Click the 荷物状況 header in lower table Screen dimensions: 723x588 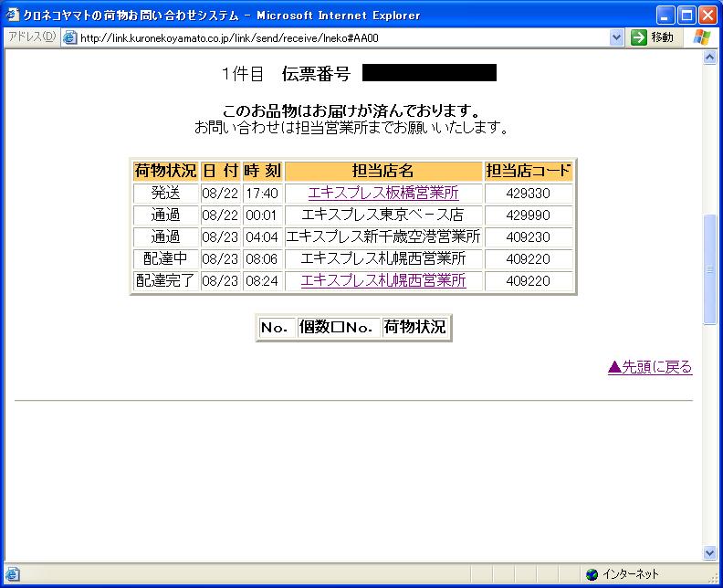click(415, 328)
